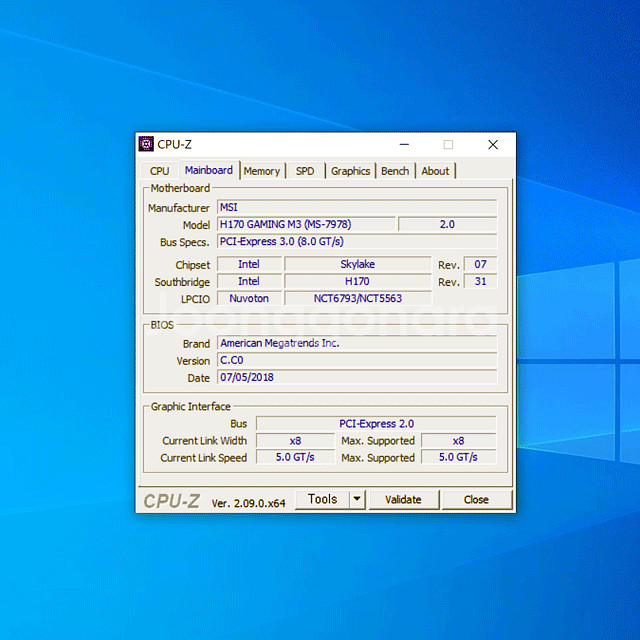The width and height of the screenshot is (640, 640).
Task: Click the Bus Specs PCI-Express 3.0 (8.0 GT/s) field
Action: 357,241
